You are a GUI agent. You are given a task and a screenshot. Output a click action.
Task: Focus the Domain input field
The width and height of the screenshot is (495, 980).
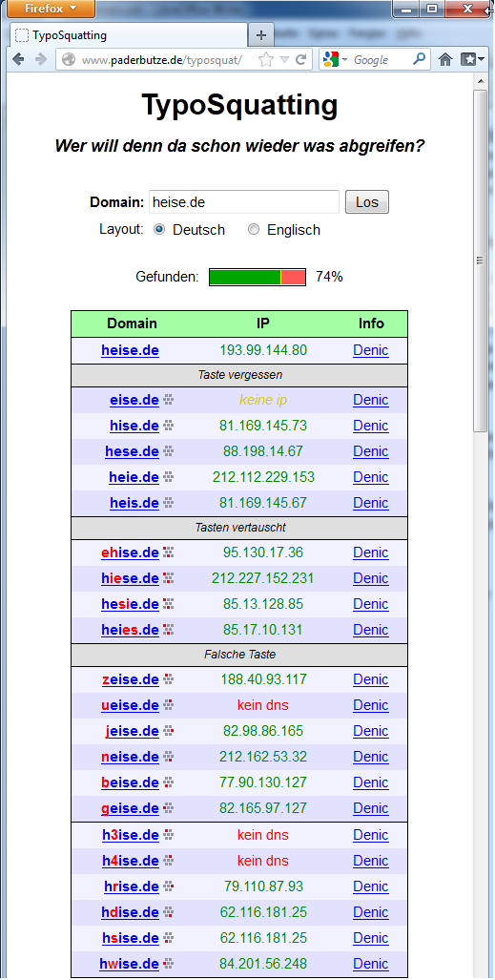pyautogui.click(x=244, y=202)
